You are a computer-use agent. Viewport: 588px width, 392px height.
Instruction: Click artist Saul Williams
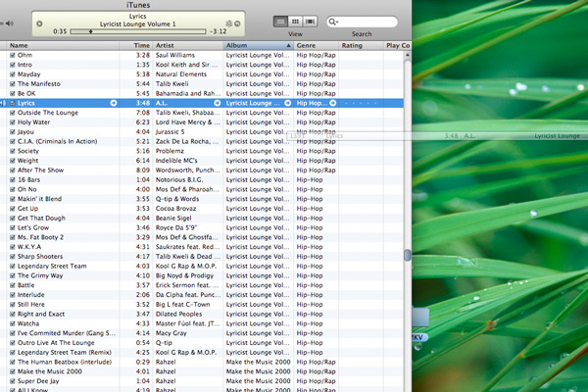click(175, 55)
